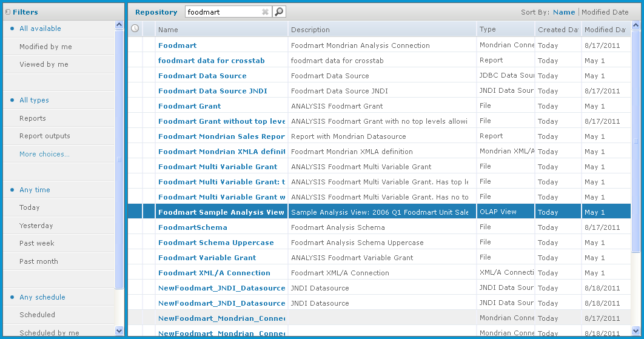Open Foodmart Mondrian XMLA definition
This screenshot has height=339, width=644.
(222, 152)
